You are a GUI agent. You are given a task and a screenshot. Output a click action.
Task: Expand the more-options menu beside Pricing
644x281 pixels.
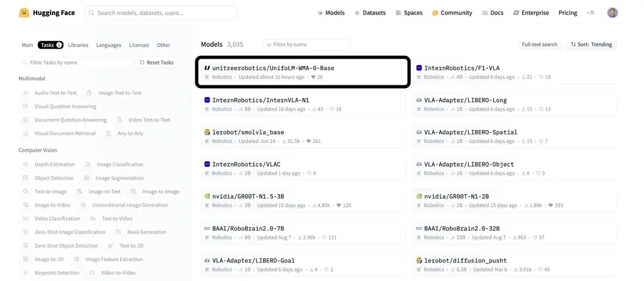tap(591, 13)
